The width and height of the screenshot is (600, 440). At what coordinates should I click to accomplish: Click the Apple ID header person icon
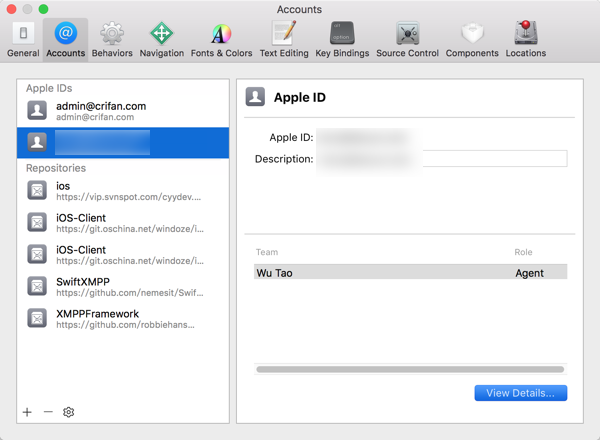pyautogui.click(x=255, y=97)
